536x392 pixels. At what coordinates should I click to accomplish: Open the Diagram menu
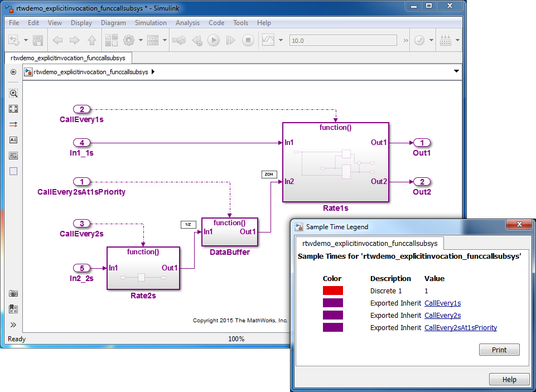[113, 23]
